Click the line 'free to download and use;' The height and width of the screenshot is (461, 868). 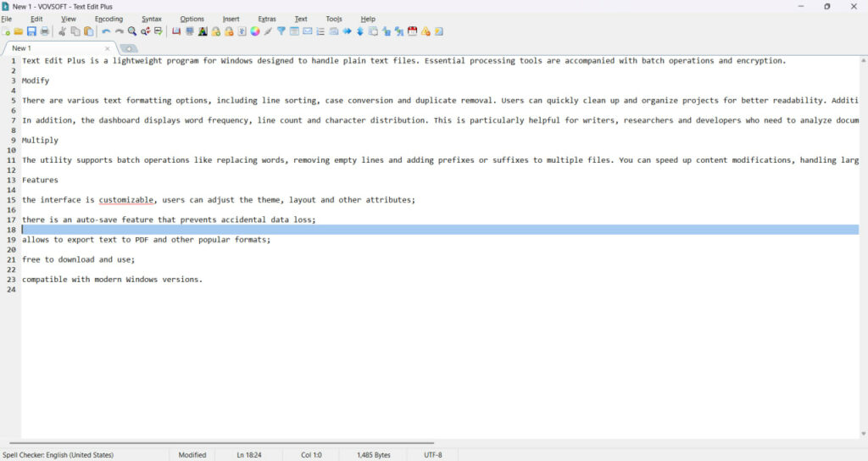(79, 259)
